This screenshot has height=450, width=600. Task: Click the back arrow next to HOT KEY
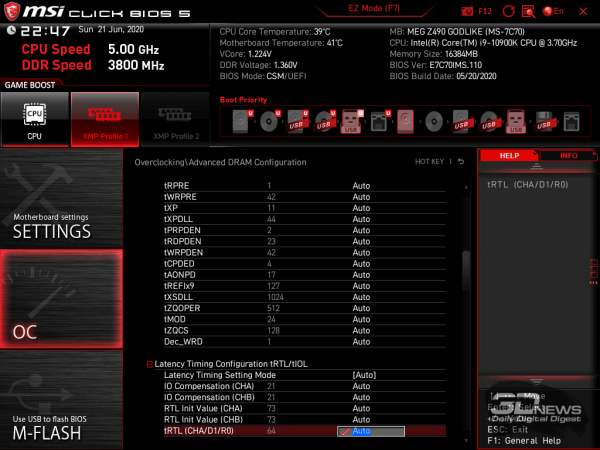[461, 161]
